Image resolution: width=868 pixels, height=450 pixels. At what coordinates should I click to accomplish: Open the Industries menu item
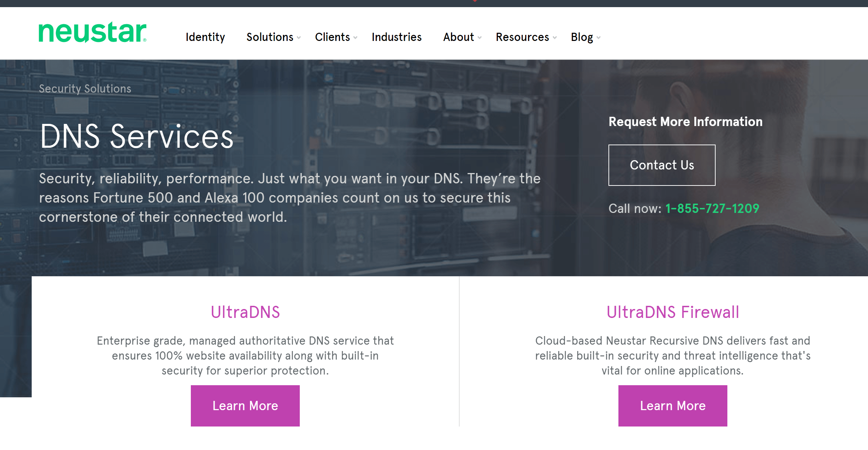tap(396, 37)
